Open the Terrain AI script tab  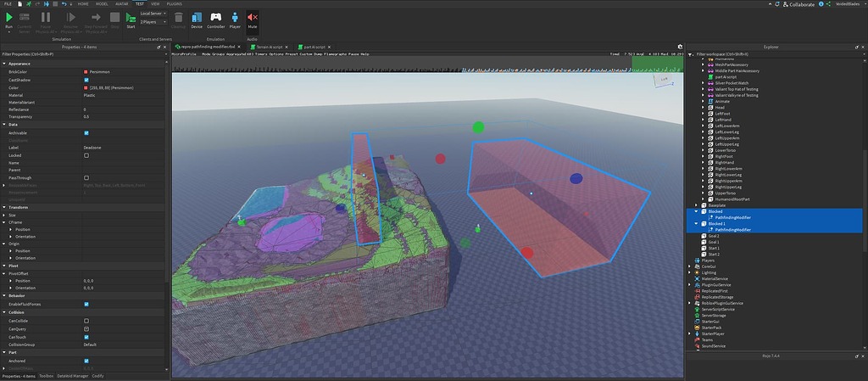click(270, 47)
